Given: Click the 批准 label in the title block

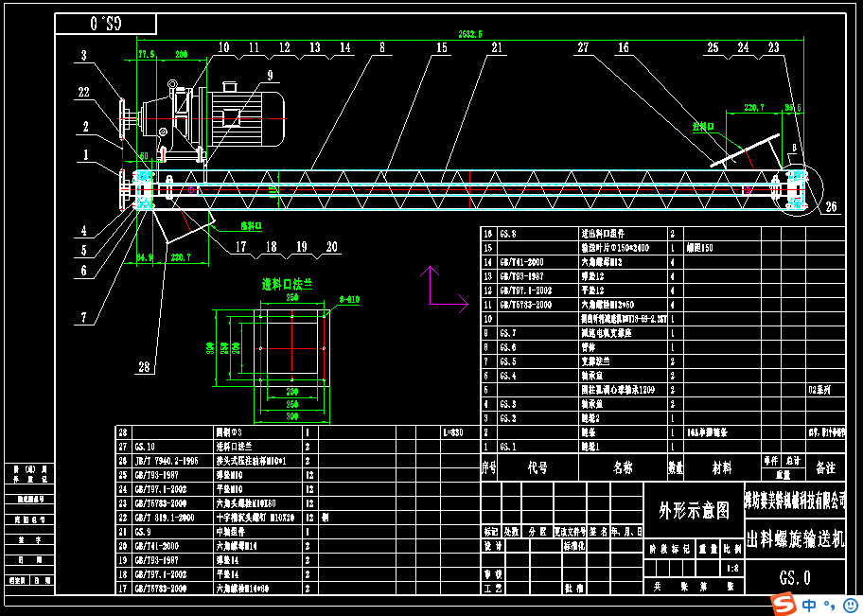Looking at the screenshot, I should point(574,589).
